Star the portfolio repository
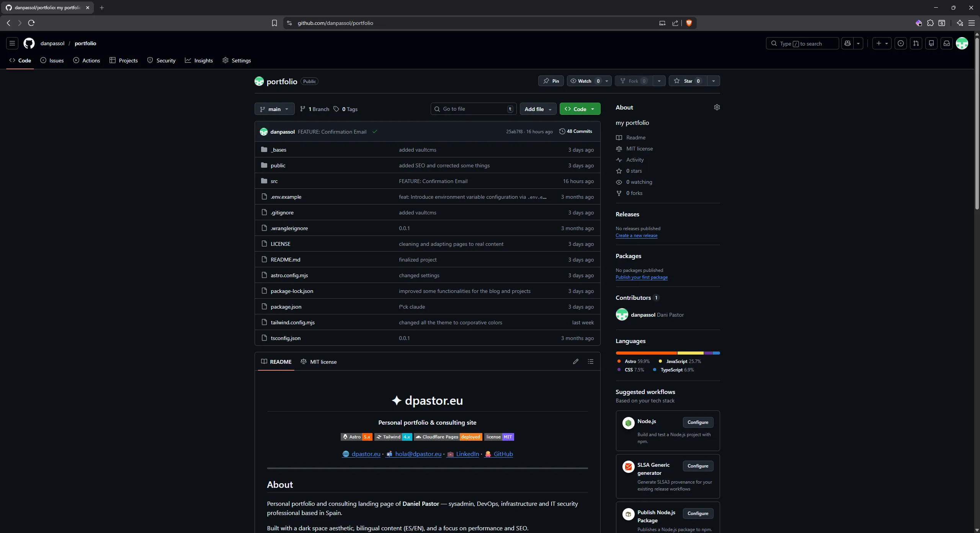The width and height of the screenshot is (980, 533). click(x=688, y=81)
